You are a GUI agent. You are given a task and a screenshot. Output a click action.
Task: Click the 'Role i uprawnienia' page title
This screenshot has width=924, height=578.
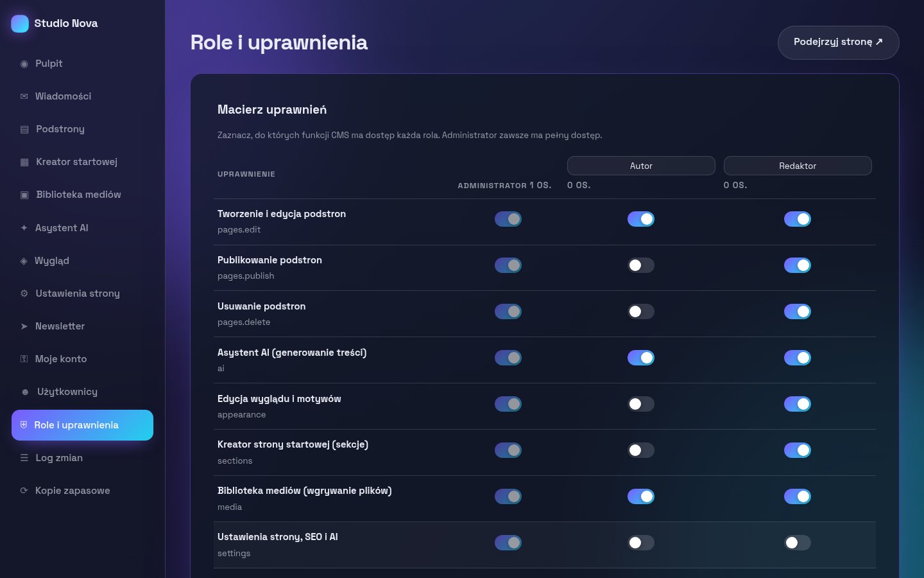pyautogui.click(x=279, y=42)
